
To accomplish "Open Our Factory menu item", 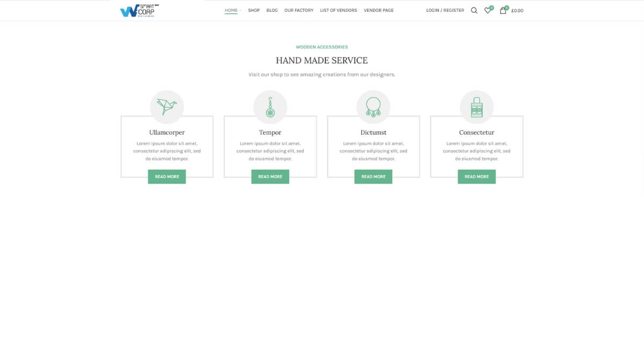I will (299, 10).
